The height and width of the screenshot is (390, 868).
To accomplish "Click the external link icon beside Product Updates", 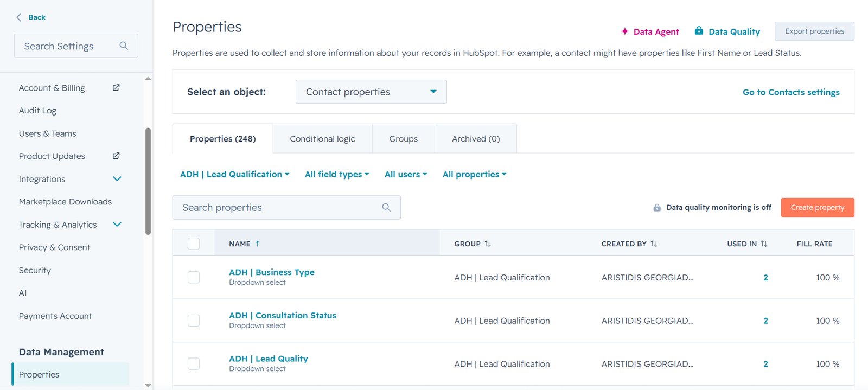I will click(116, 156).
